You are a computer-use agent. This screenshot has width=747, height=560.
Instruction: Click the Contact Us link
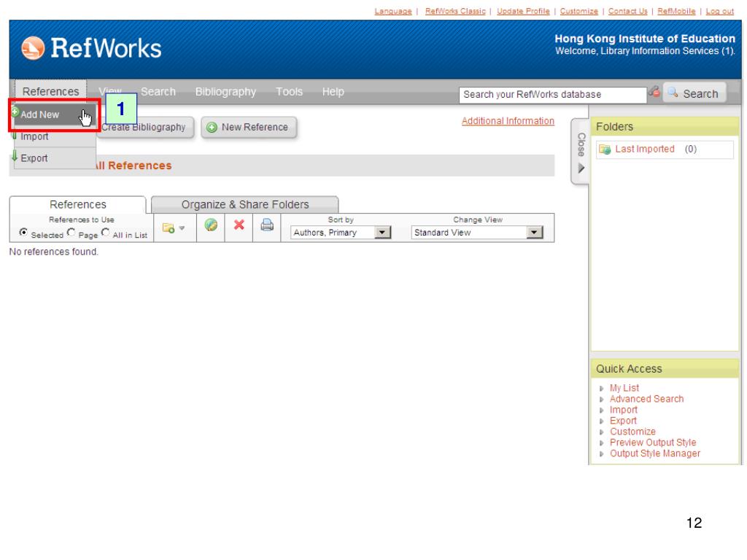point(627,11)
